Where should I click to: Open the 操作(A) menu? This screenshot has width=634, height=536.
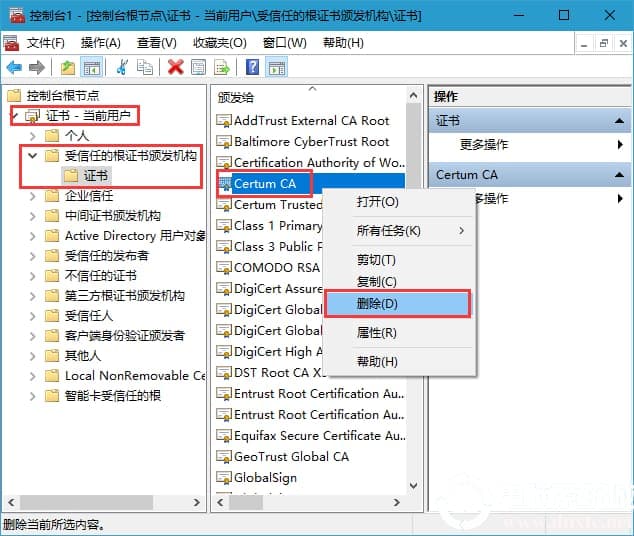(x=101, y=43)
